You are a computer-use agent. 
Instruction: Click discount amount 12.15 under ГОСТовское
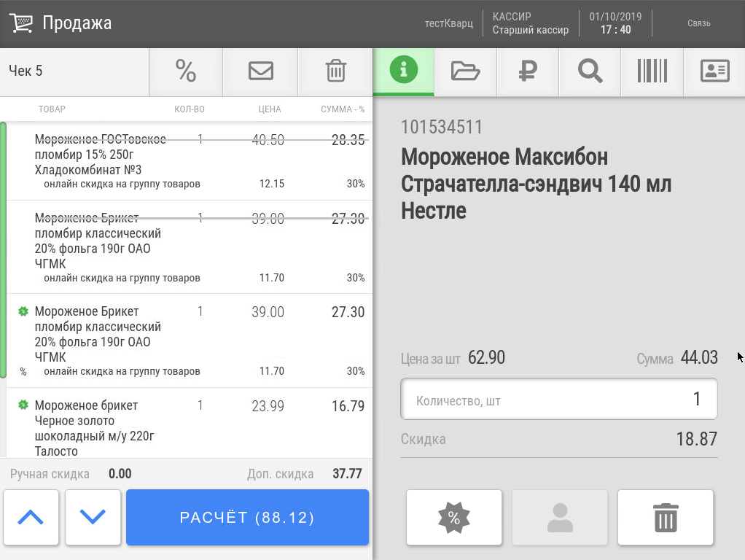pyautogui.click(x=272, y=184)
